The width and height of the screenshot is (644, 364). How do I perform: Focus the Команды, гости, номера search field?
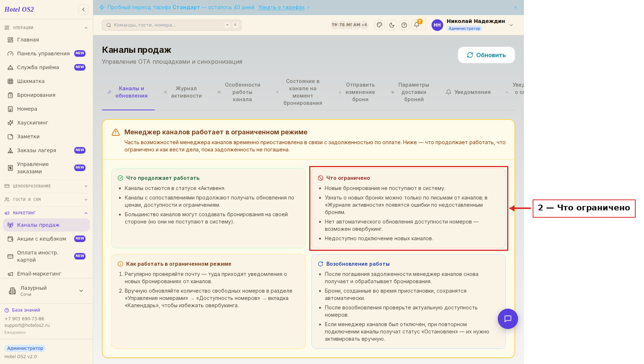click(x=172, y=25)
